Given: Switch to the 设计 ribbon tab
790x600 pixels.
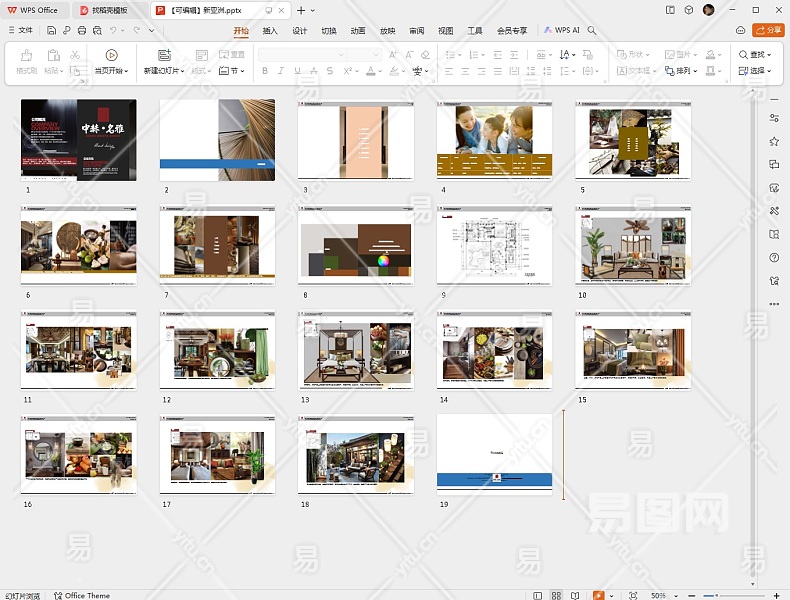Looking at the screenshot, I should pos(299,31).
